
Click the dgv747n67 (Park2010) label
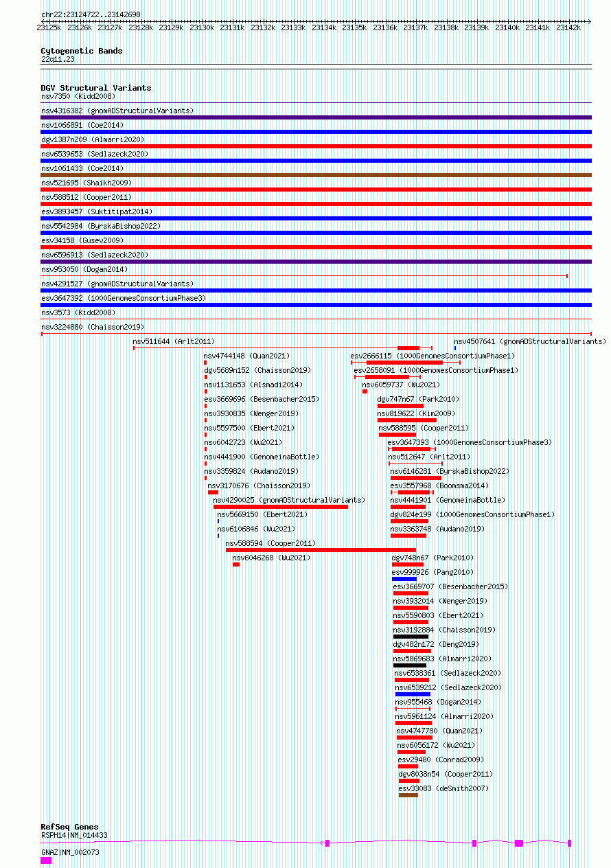[x=419, y=399]
